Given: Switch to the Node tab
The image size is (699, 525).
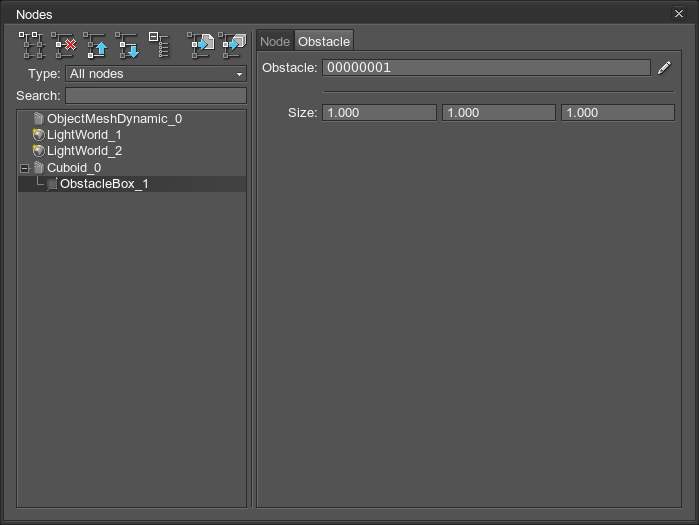Looking at the screenshot, I should [275, 42].
